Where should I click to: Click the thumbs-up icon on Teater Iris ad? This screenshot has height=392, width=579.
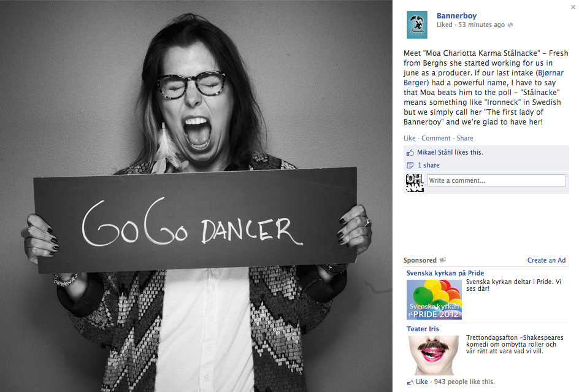410,382
